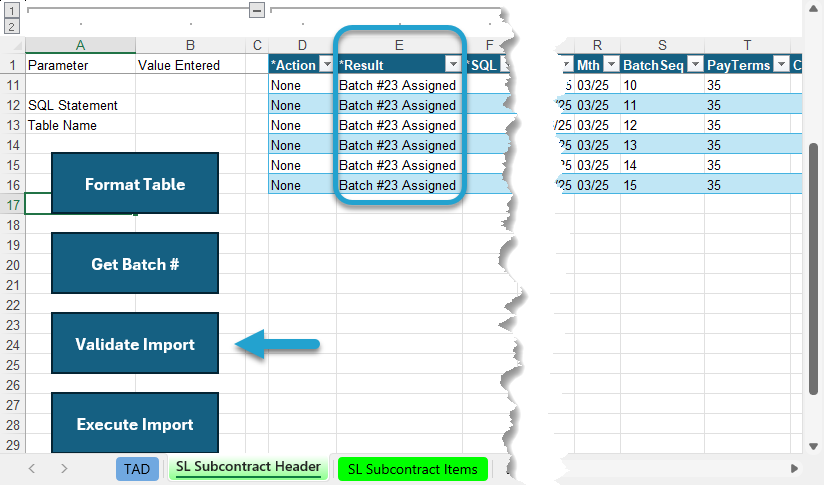Click the None action cell in row 13

pyautogui.click(x=302, y=125)
